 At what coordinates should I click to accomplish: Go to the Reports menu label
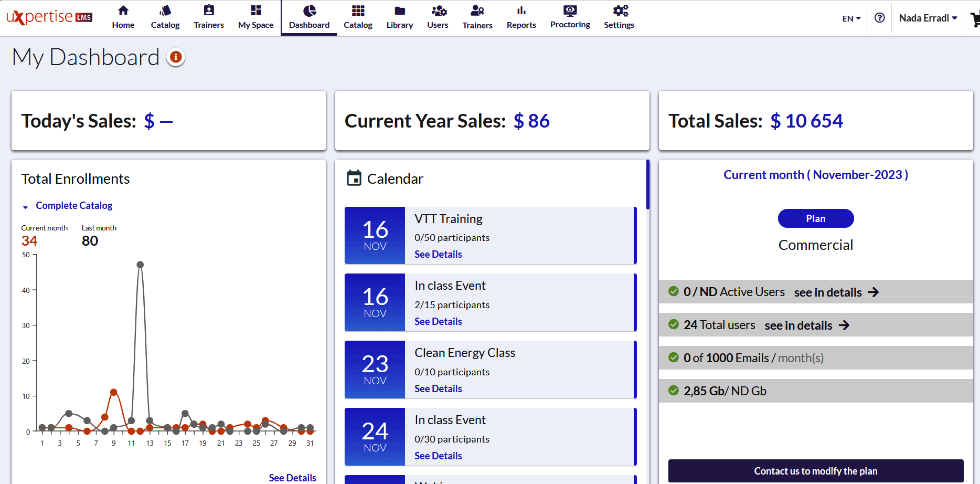coord(521,25)
